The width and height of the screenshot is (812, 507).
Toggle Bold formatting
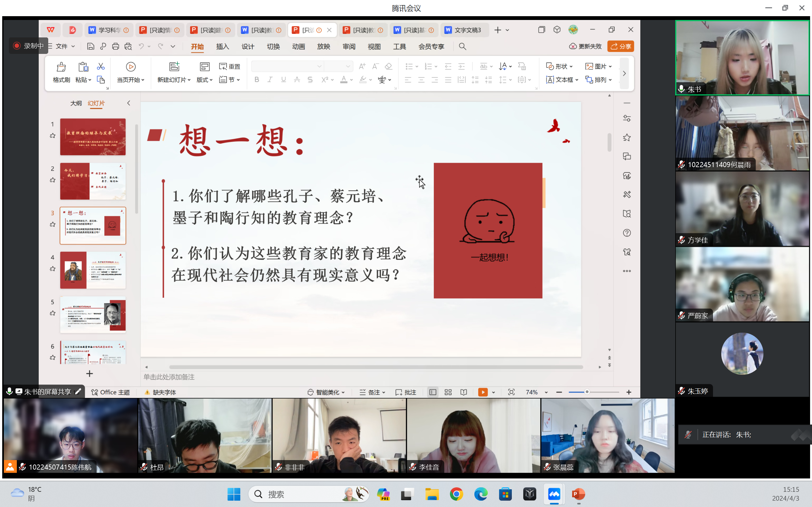point(257,80)
